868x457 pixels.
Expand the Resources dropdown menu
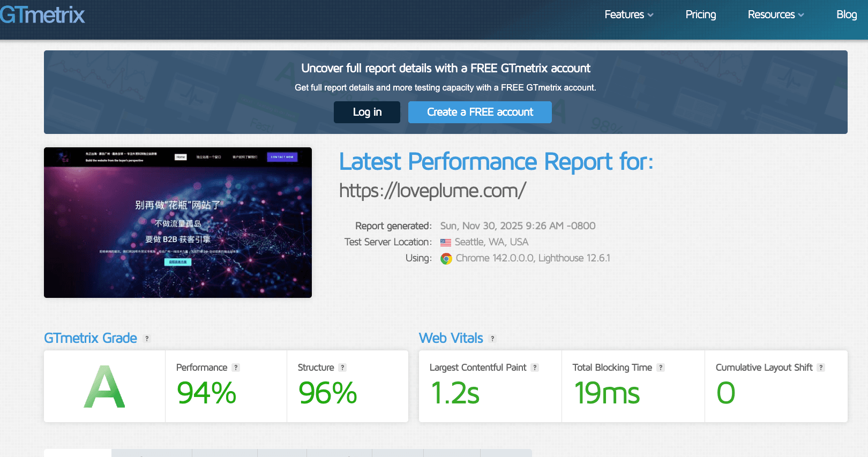pyautogui.click(x=775, y=14)
